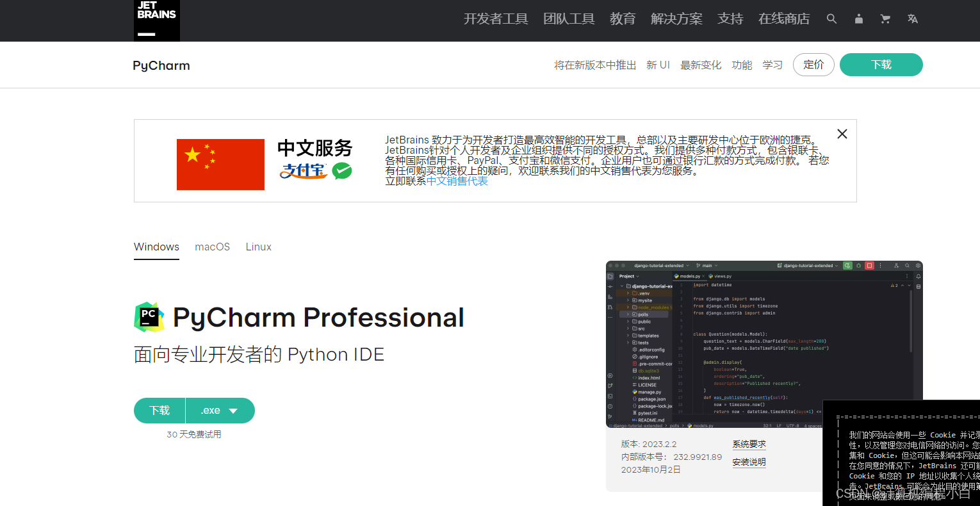Click the PyCharm Professional heading

click(x=318, y=317)
